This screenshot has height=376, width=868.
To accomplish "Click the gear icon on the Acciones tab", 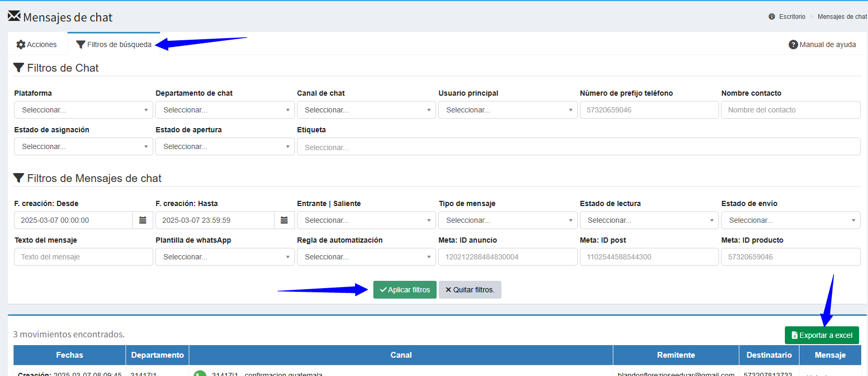I will [x=21, y=44].
